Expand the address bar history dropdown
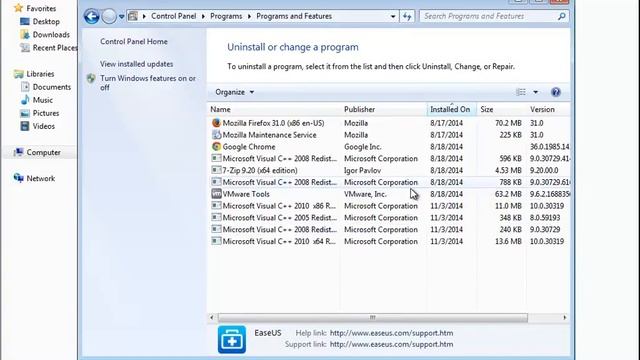Screen dimensions: 640x360 (x=393, y=16)
